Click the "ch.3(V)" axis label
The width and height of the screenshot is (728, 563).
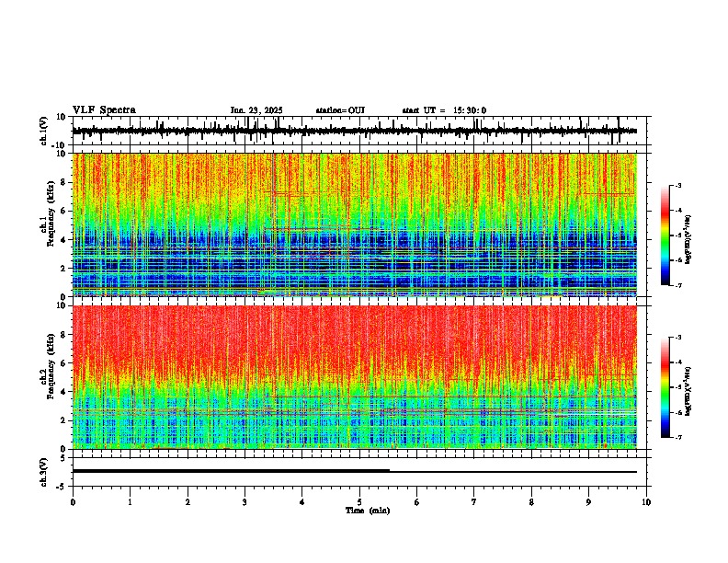pos(44,473)
